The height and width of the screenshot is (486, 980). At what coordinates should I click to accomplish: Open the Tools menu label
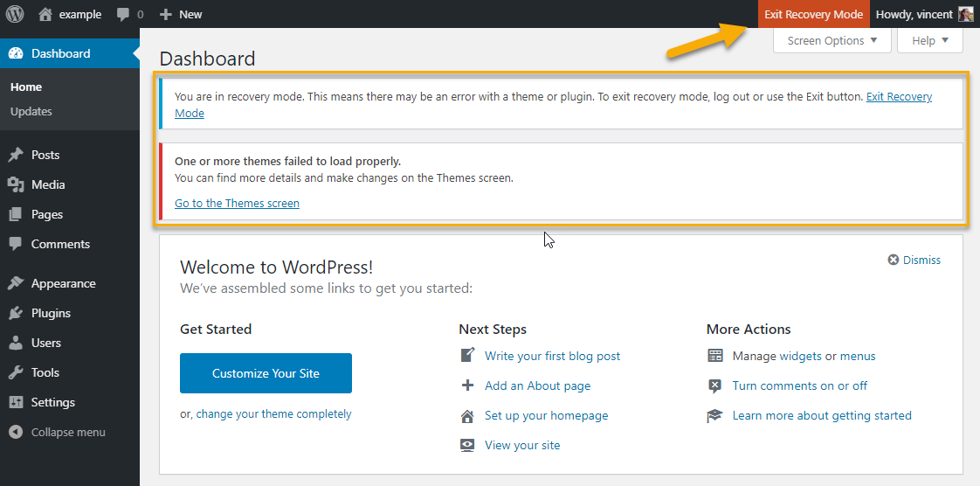(x=45, y=372)
